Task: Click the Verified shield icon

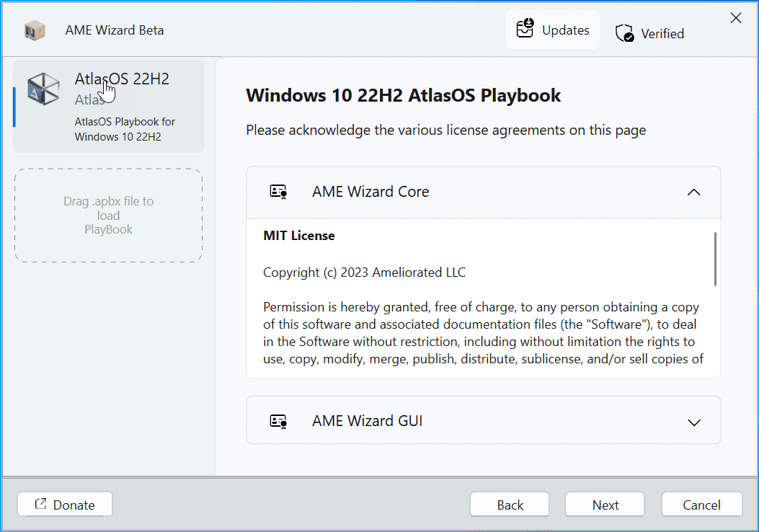Action: pos(624,33)
